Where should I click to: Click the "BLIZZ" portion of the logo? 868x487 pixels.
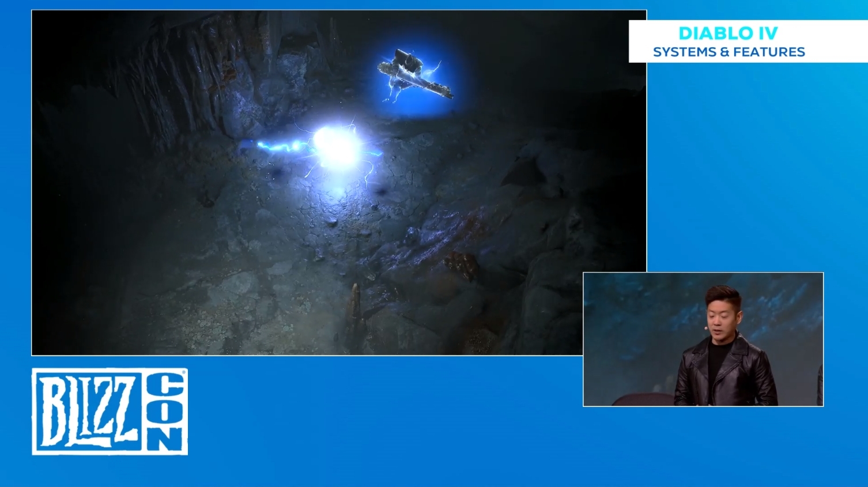(86, 412)
